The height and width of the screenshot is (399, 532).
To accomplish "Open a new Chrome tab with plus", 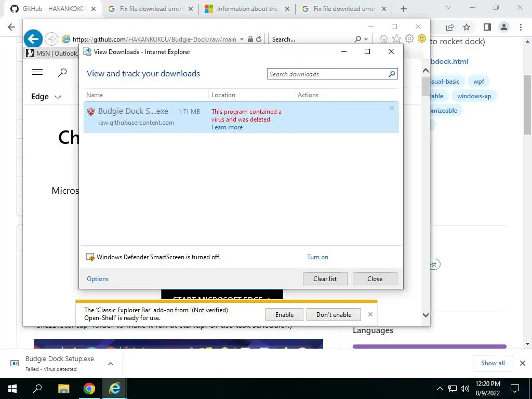I will click(x=403, y=9).
